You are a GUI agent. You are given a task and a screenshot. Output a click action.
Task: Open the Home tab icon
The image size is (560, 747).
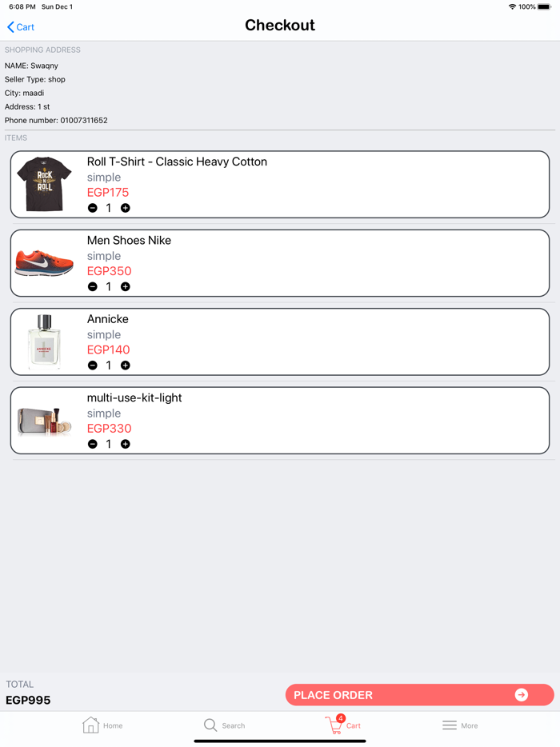pos(90,725)
